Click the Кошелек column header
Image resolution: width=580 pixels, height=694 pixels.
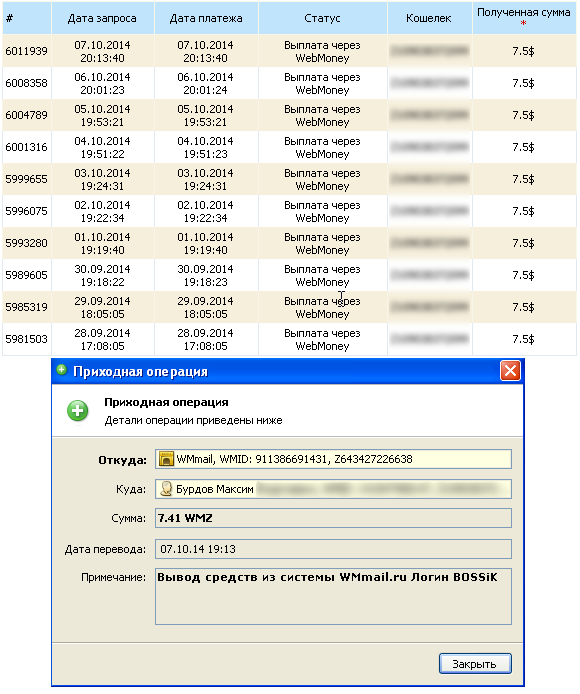(429, 18)
